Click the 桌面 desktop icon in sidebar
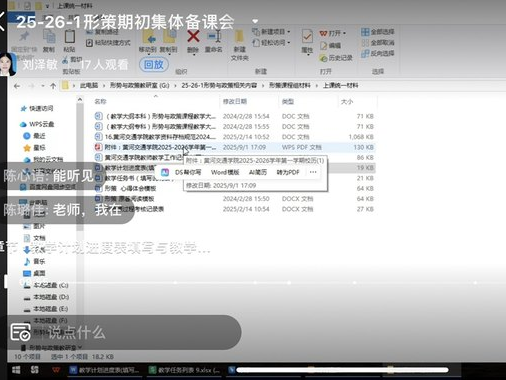506x380 pixels. (27, 273)
